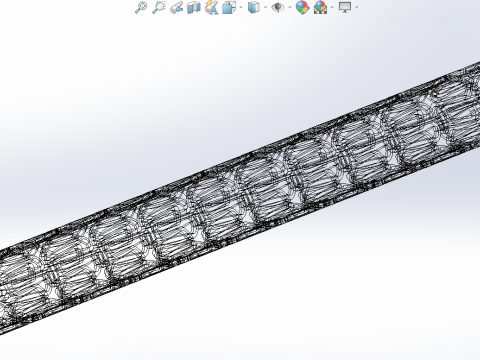Image resolution: width=480 pixels, height=360 pixels.
Task: Click the Edit Appearance color ball icon
Action: (x=302, y=7)
